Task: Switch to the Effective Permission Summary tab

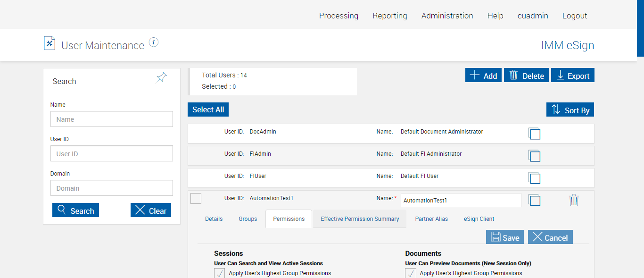Action: (x=360, y=219)
